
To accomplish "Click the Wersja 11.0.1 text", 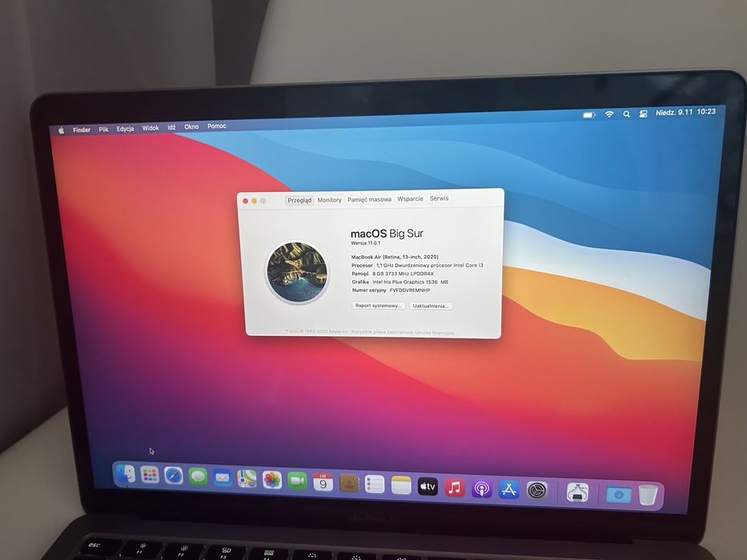I will click(x=365, y=243).
